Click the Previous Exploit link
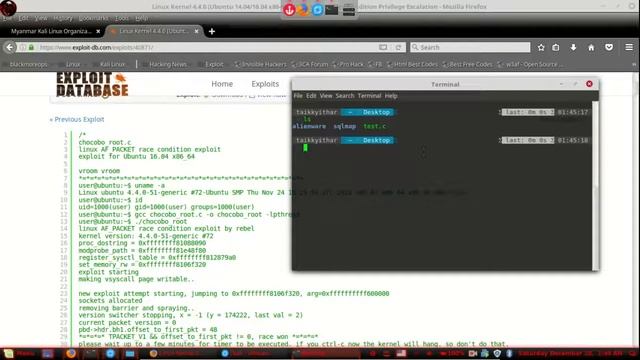The image size is (640, 360). pos(77,119)
